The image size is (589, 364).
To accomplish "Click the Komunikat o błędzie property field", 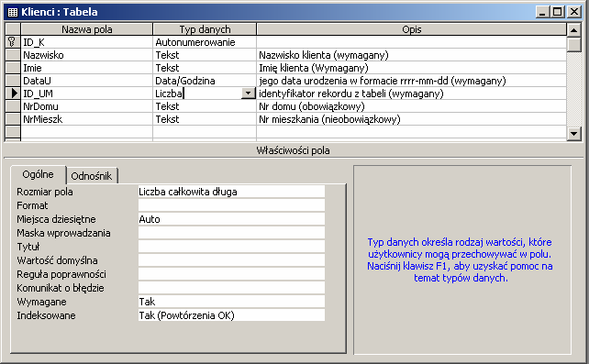I will [231, 288].
